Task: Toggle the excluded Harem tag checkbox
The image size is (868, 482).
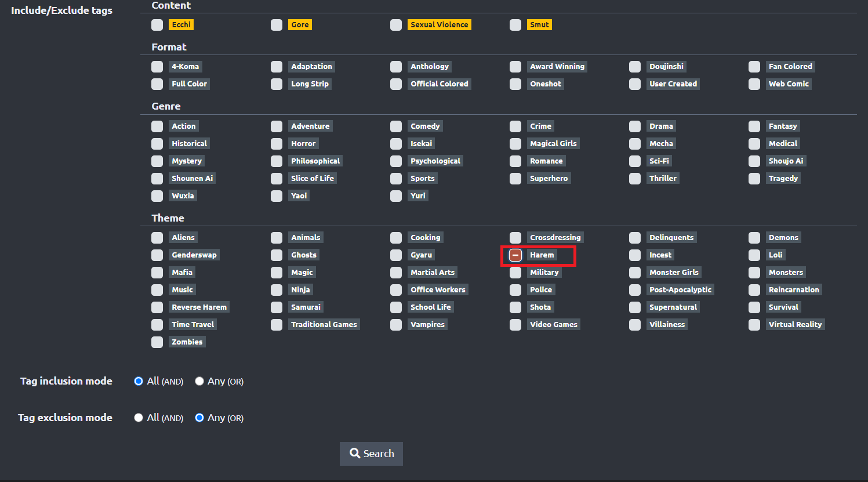Action: pos(515,255)
